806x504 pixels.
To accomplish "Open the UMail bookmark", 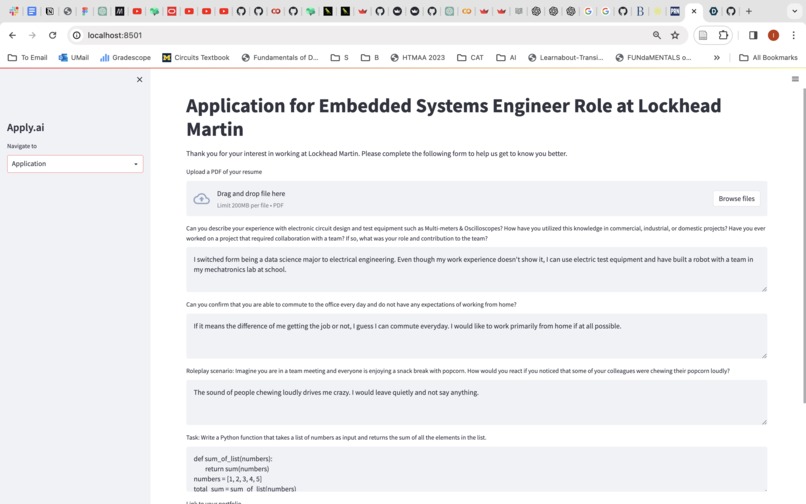I will [x=74, y=58].
